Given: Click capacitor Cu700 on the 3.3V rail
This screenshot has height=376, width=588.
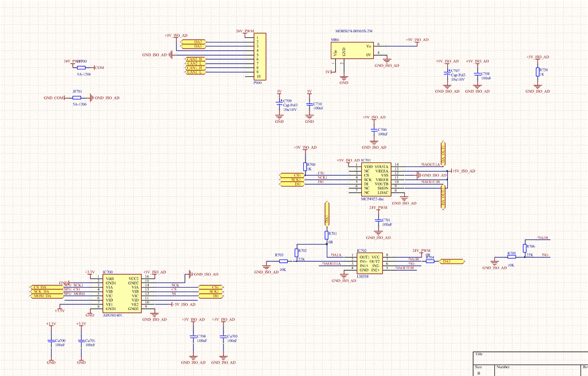Looking at the screenshot, I should click(51, 343).
